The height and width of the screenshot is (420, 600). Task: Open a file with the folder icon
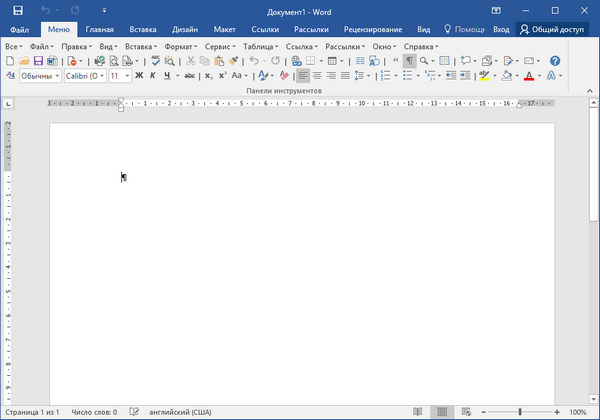point(24,61)
